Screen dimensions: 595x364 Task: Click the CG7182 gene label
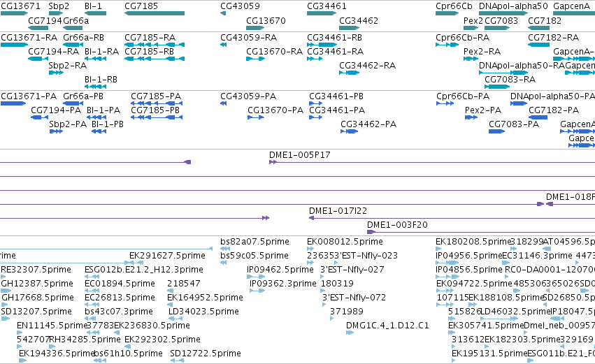pyautogui.click(x=545, y=20)
